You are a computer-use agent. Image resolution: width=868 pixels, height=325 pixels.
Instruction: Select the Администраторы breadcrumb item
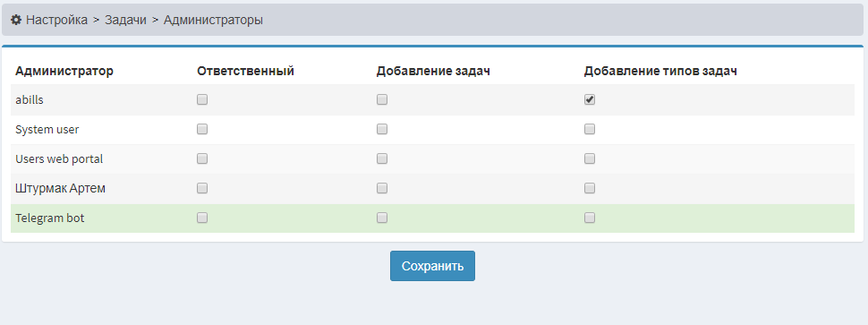[x=213, y=20]
